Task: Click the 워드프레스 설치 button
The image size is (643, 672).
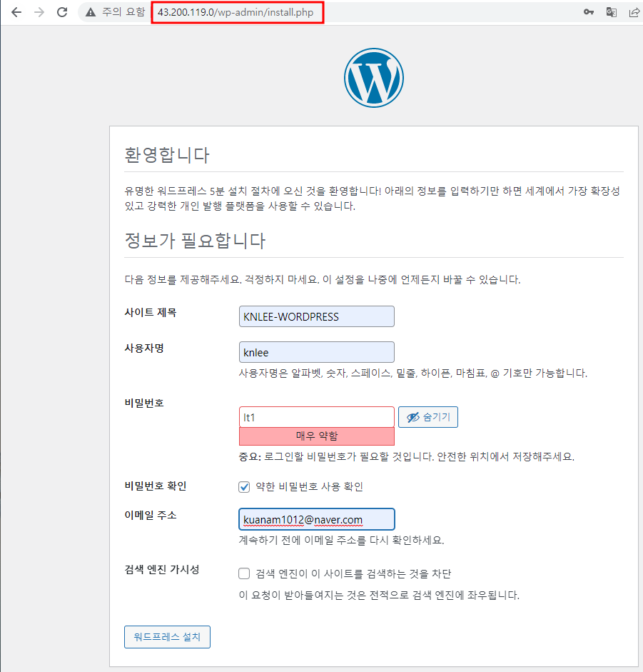Action: (x=167, y=637)
